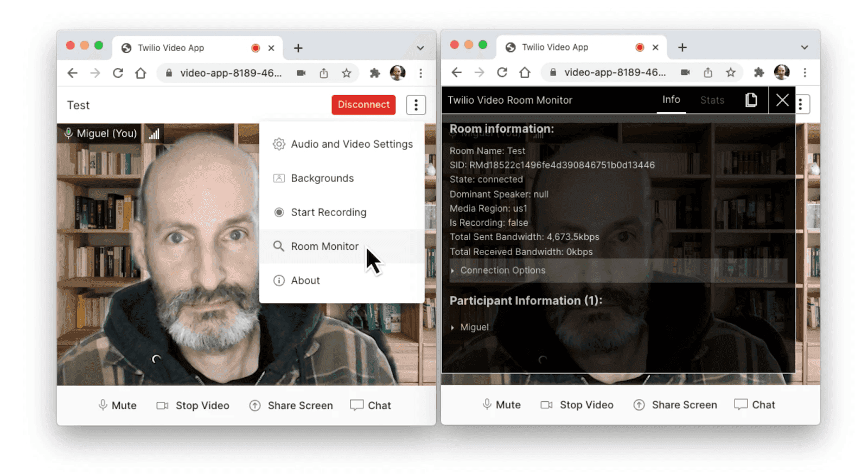
Task: Switch to the Stats tab in Room Monitor
Action: pos(712,100)
